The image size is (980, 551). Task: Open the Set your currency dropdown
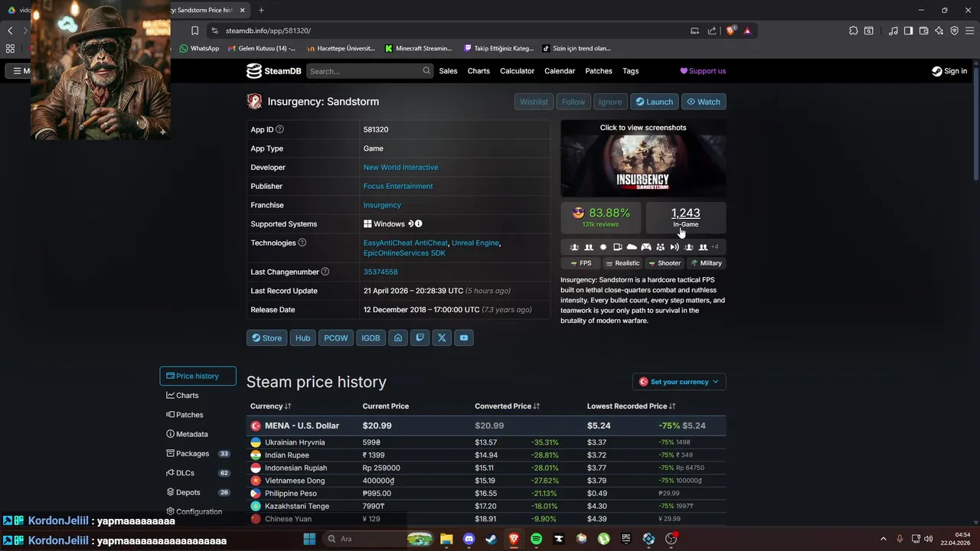[x=679, y=382]
